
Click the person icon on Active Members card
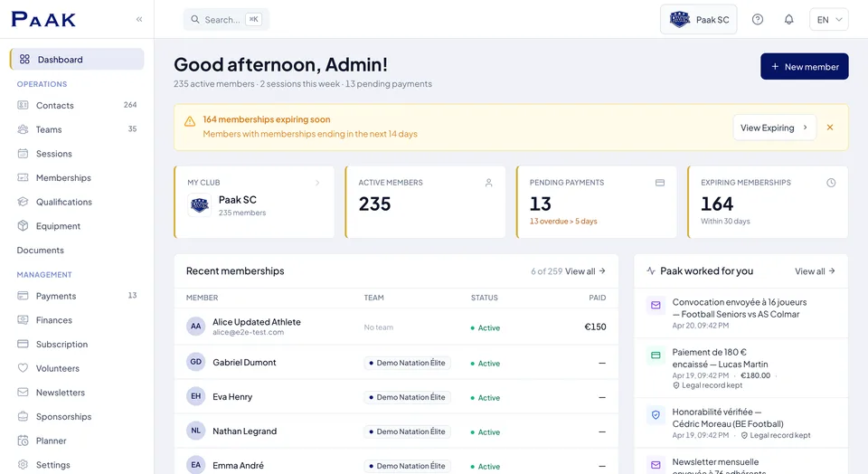489,183
